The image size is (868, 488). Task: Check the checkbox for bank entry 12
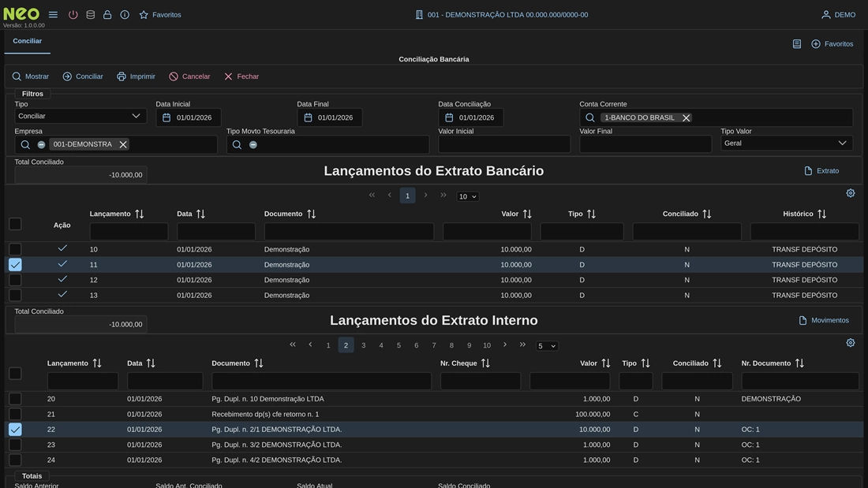tap(15, 280)
